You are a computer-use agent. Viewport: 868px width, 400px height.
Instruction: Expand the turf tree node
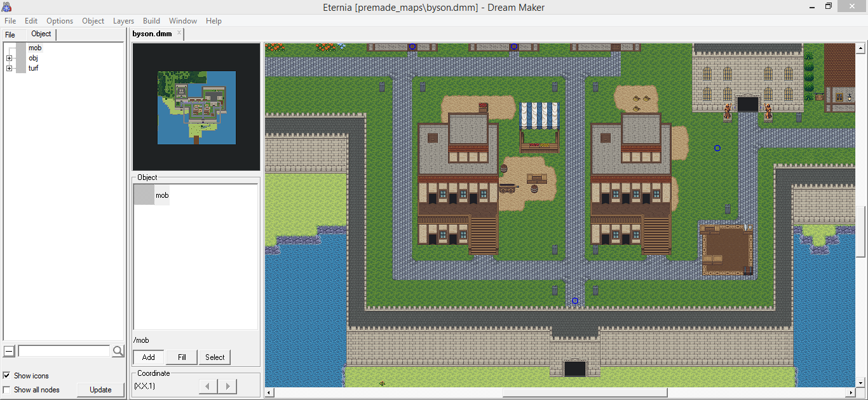pyautogui.click(x=9, y=68)
